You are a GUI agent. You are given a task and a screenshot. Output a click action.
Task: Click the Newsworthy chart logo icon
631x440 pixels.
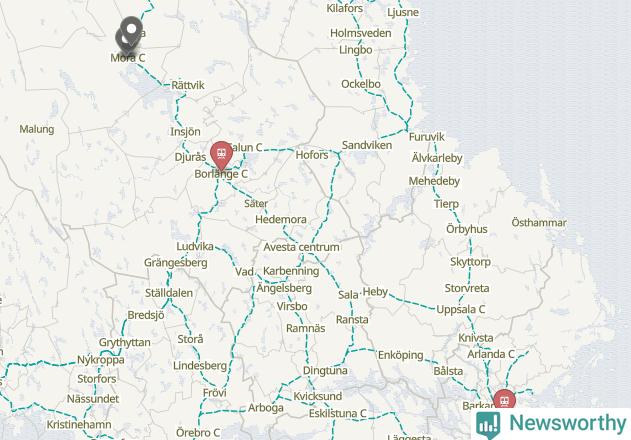click(488, 425)
